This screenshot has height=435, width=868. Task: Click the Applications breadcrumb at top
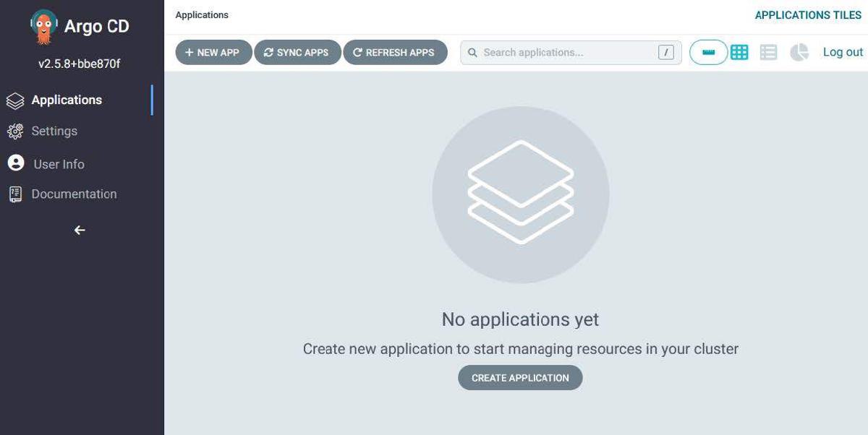pyautogui.click(x=202, y=15)
